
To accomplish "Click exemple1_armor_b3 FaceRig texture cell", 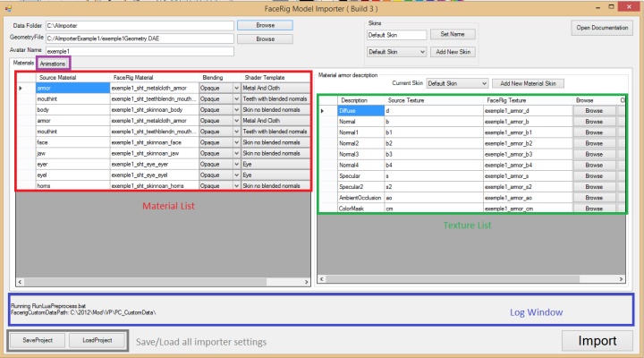I will [528, 154].
